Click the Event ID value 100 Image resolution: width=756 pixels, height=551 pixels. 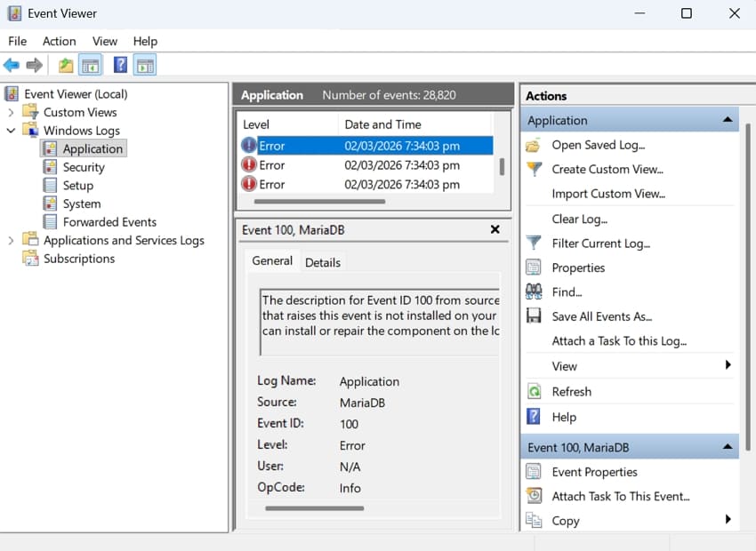349,424
